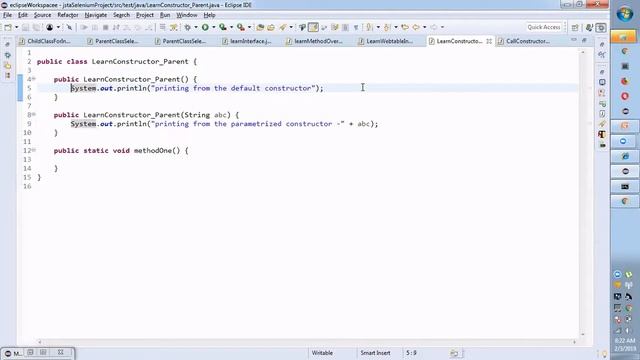Switch to the Java perspective icon
The width and height of the screenshot is (640, 360).
click(589, 27)
